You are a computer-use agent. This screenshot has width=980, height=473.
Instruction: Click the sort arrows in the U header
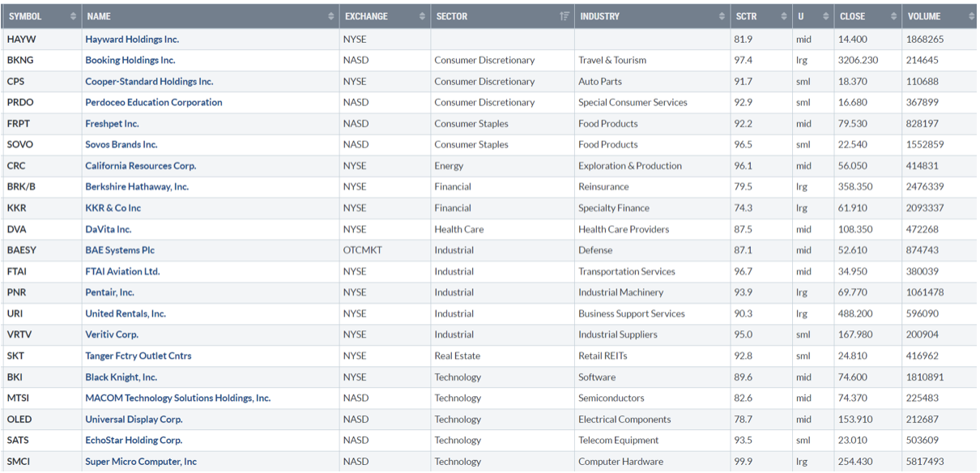pyautogui.click(x=825, y=16)
